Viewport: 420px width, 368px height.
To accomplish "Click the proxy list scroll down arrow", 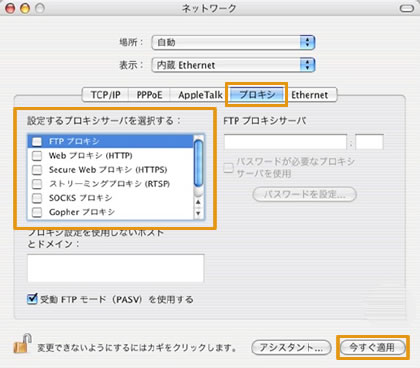I will [x=198, y=213].
